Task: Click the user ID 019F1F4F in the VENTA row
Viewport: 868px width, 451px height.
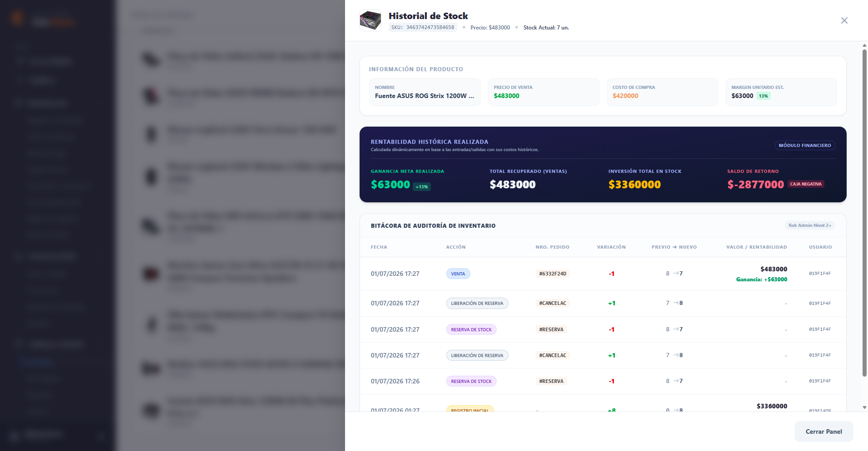Action: (820, 274)
